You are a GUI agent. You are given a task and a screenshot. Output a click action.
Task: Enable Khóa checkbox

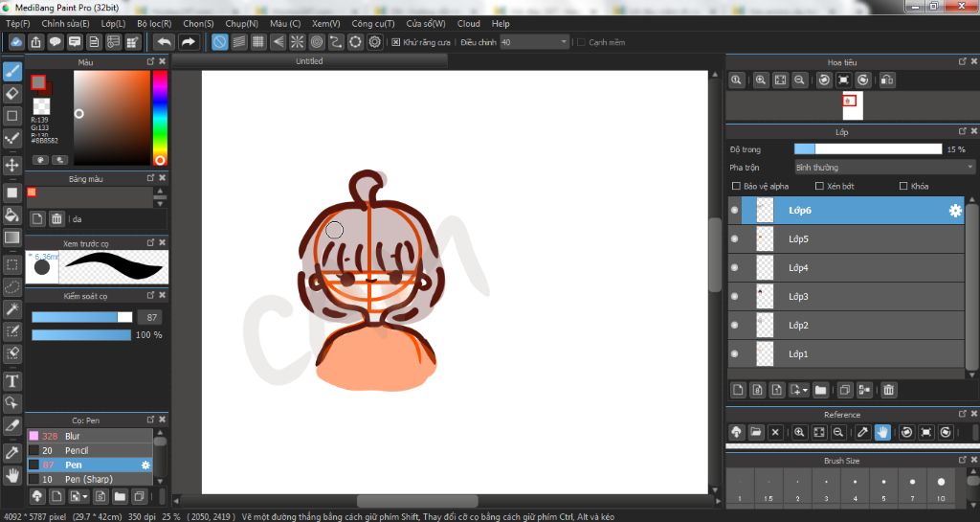pos(903,187)
